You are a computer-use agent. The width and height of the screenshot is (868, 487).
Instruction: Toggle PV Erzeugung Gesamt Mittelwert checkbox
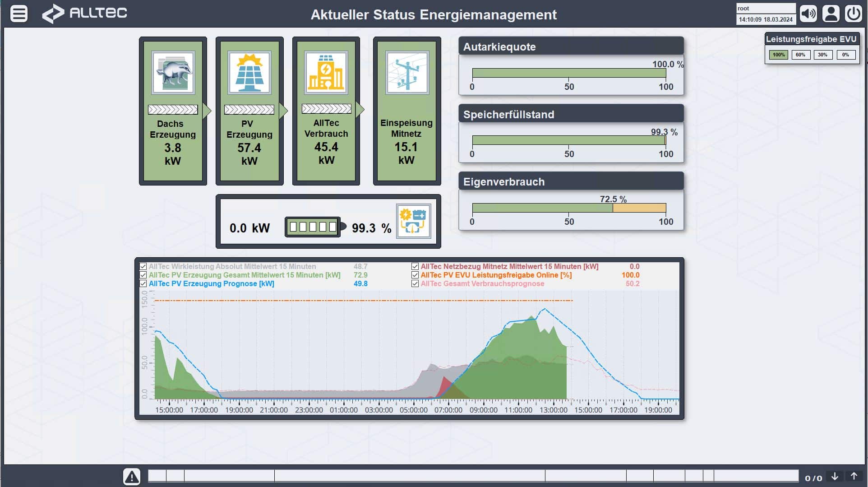pos(143,275)
